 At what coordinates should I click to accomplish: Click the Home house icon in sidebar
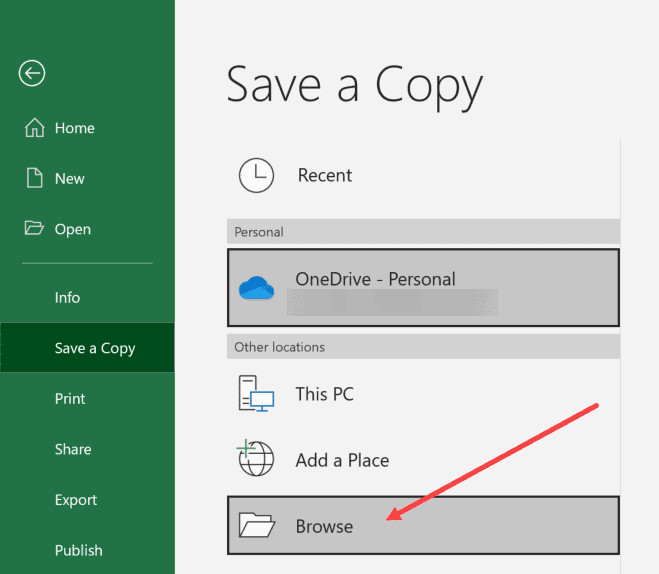[x=34, y=128]
